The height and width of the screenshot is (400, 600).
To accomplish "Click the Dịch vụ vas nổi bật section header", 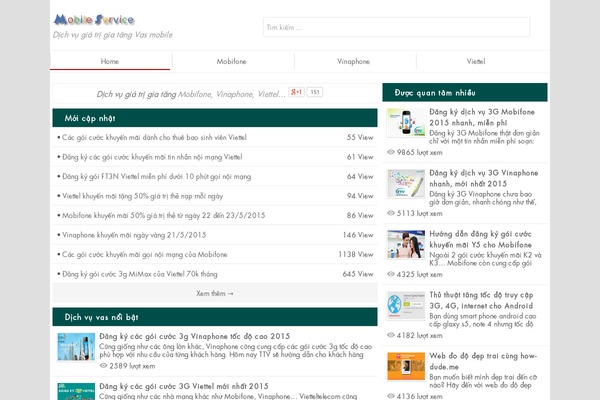I will pos(215,317).
